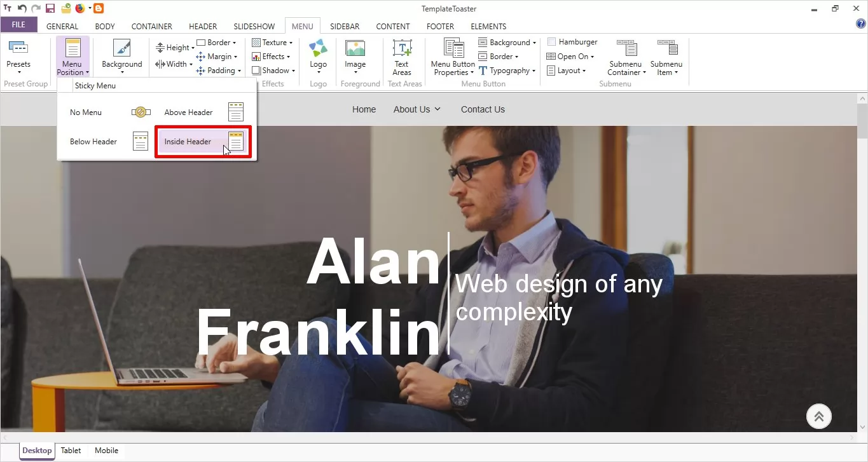This screenshot has width=868, height=462.
Task: Switch to the SLIDESHOW ribbon tab
Action: click(x=254, y=27)
